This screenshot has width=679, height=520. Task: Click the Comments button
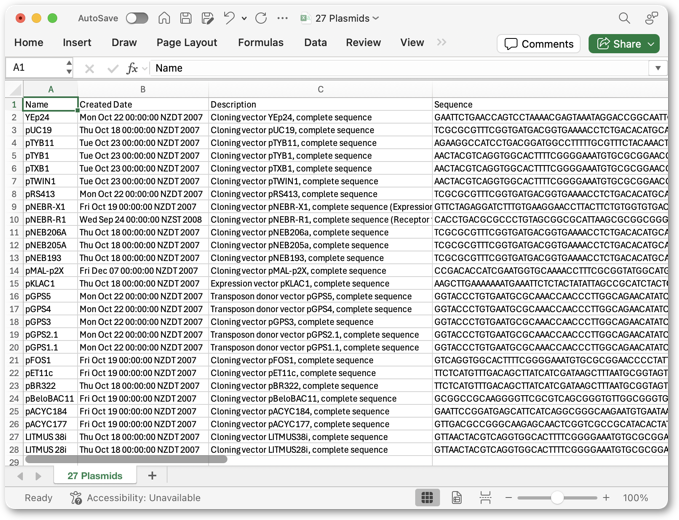(x=539, y=44)
